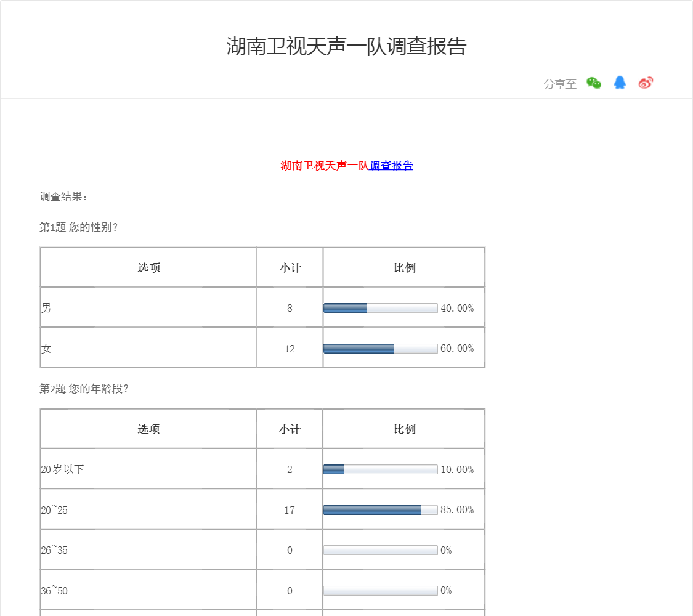This screenshot has height=616, width=693.
Task: Click the count 0 in the 36~50 row
Action: point(290,591)
